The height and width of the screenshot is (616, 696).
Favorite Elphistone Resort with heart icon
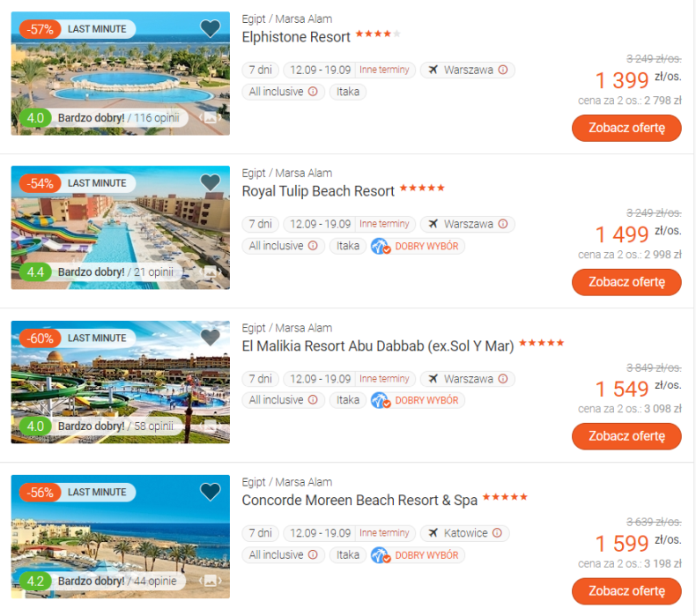tap(211, 28)
